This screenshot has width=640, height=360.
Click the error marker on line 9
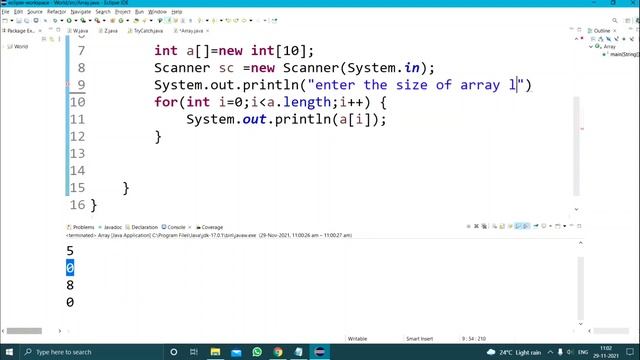click(68, 84)
